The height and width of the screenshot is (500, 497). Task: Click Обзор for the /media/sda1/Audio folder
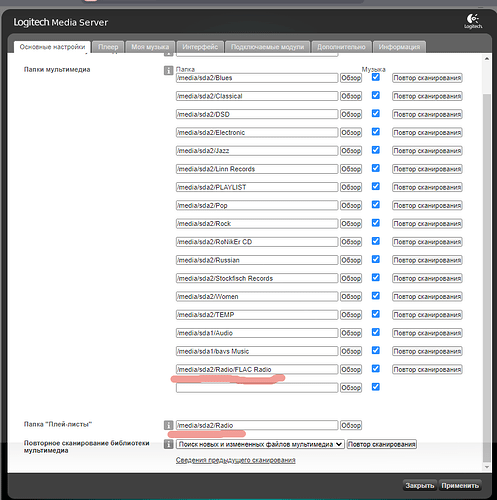point(351,333)
